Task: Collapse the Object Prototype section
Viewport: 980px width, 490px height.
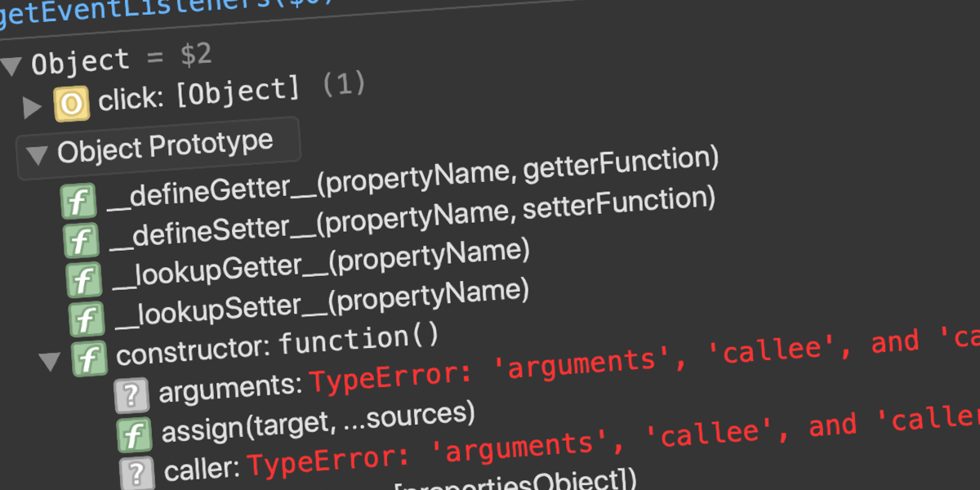Action: pos(38,154)
